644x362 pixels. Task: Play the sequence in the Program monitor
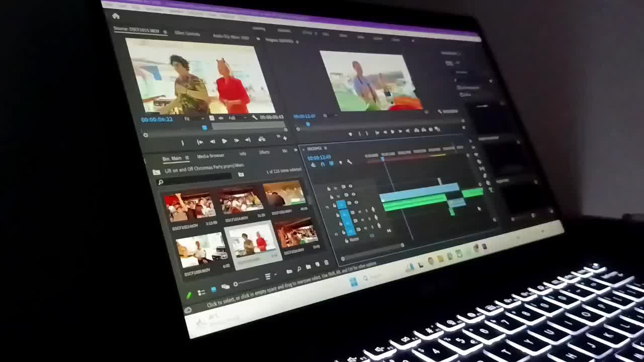[x=392, y=132]
